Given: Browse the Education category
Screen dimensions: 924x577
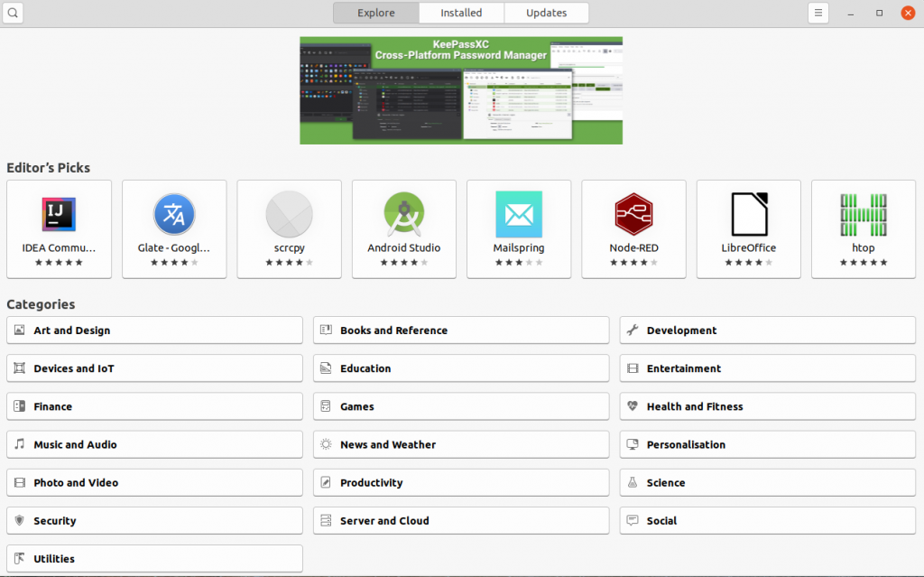Looking at the screenshot, I should (x=461, y=368).
